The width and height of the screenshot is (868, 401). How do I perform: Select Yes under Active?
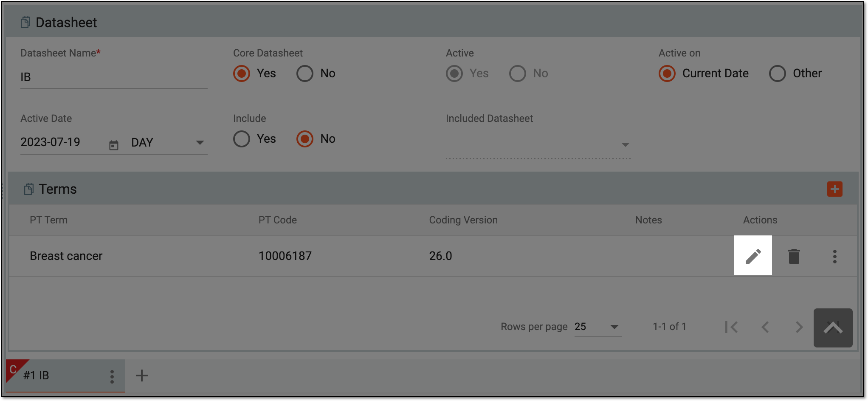pos(454,73)
